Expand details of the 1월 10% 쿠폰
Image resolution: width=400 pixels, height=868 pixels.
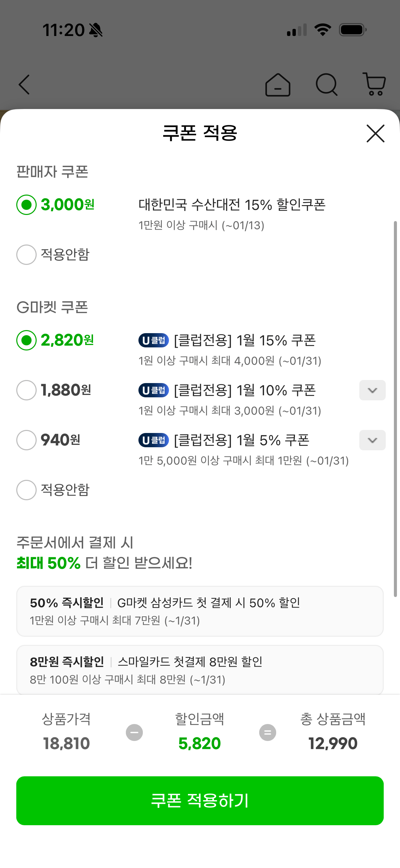pos(372,390)
